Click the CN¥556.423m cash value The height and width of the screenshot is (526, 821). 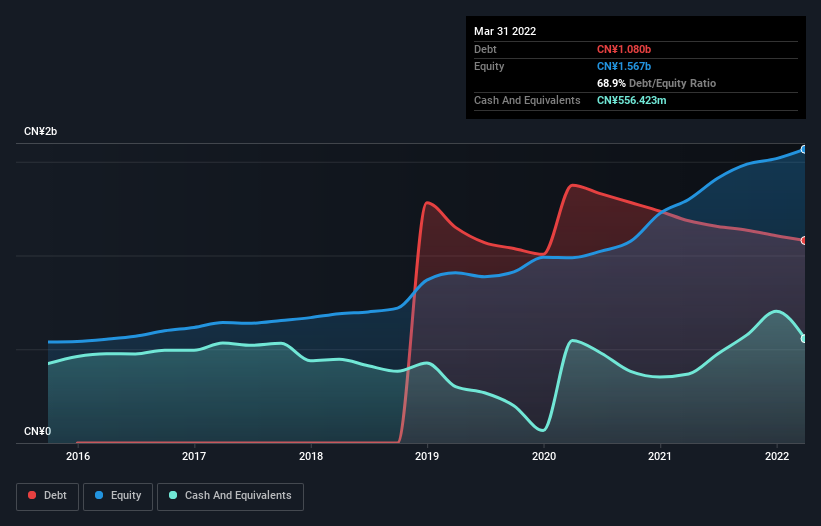point(631,100)
